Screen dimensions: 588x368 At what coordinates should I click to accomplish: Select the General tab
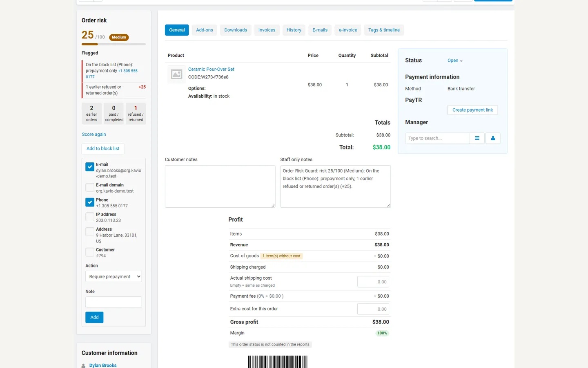[x=177, y=30]
